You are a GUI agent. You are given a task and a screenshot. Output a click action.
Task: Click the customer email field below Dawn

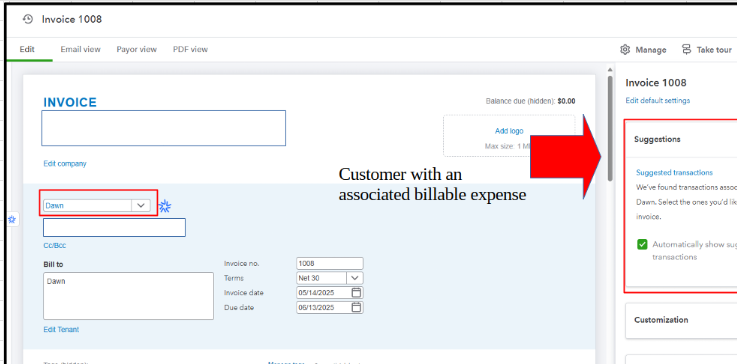[114, 228]
